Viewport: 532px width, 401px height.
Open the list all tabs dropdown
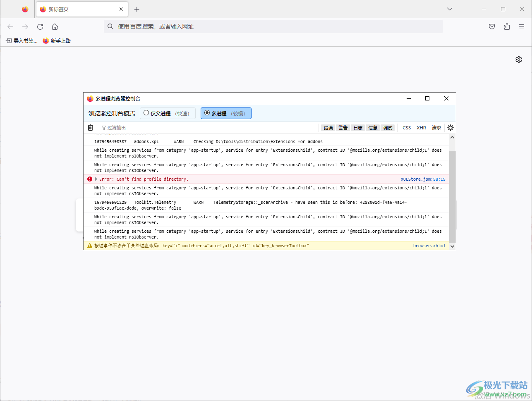click(x=450, y=9)
